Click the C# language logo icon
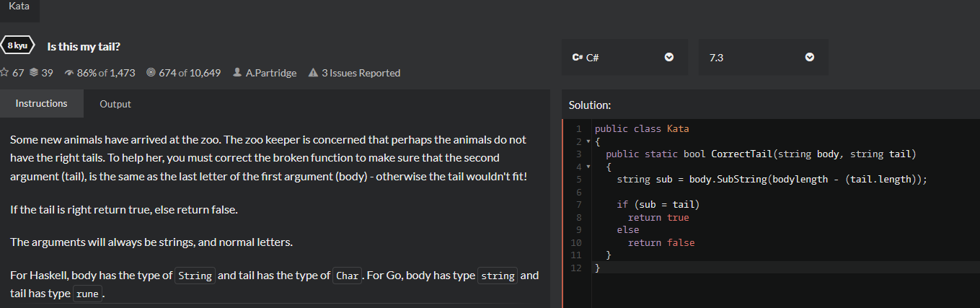Image resolution: width=980 pixels, height=308 pixels. (x=577, y=57)
